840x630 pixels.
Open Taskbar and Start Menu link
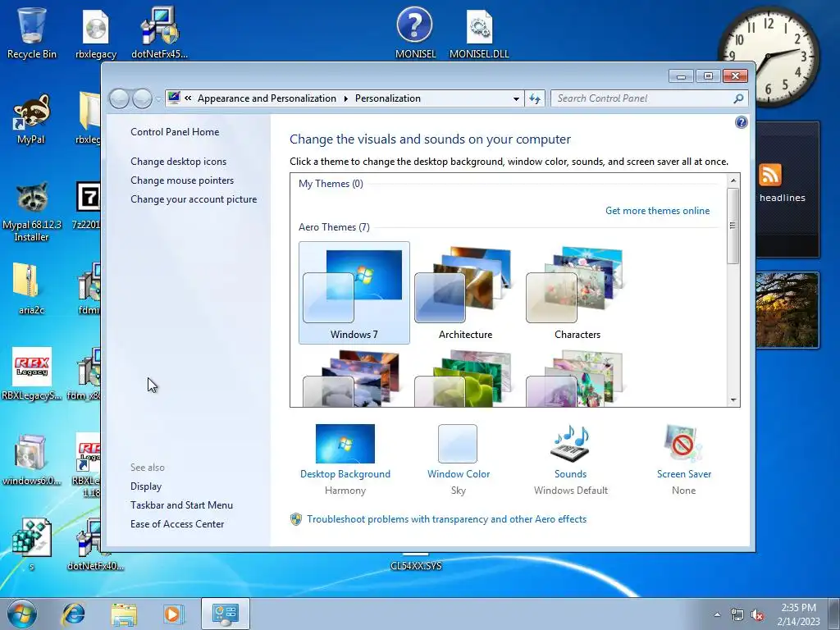pyautogui.click(x=181, y=505)
